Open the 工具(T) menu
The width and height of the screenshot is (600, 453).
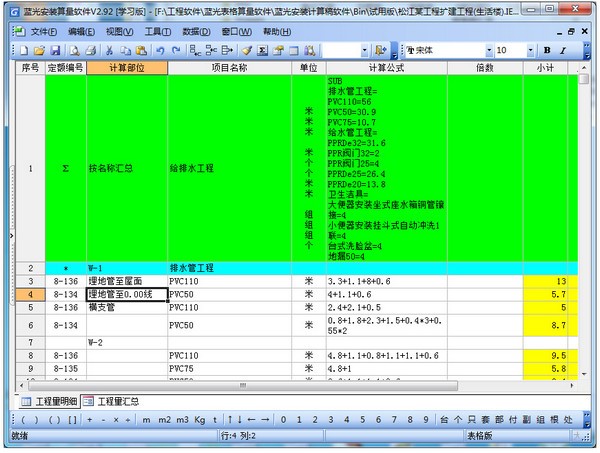(x=158, y=32)
